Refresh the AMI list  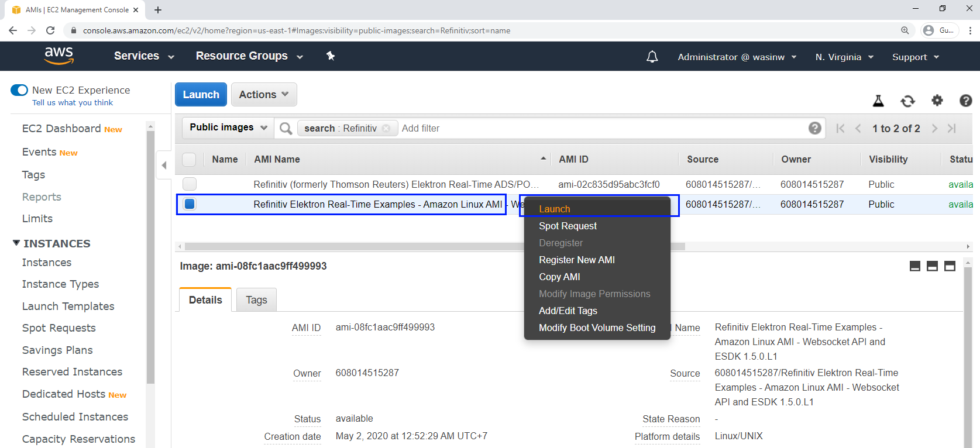point(907,101)
